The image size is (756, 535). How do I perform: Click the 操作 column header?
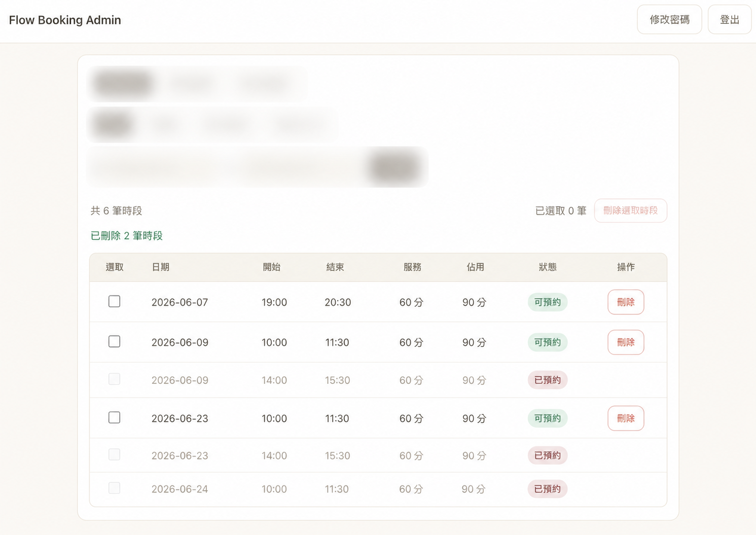pos(626,267)
